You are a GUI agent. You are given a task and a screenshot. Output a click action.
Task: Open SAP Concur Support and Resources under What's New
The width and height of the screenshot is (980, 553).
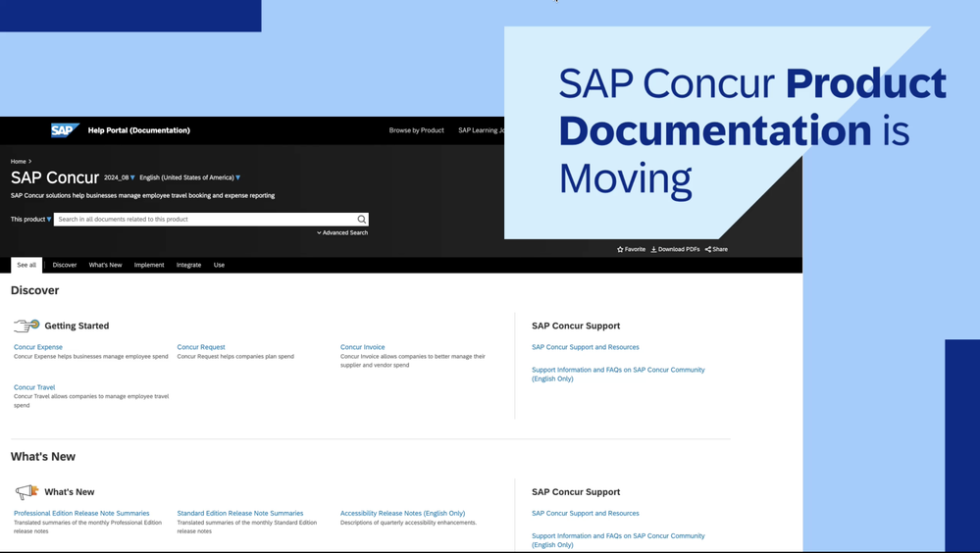click(586, 513)
